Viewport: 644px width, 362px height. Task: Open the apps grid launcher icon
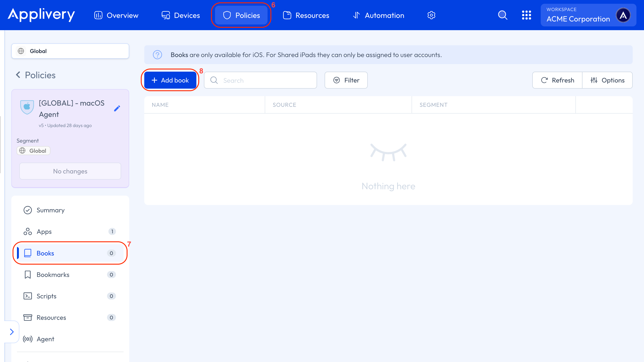pyautogui.click(x=526, y=15)
